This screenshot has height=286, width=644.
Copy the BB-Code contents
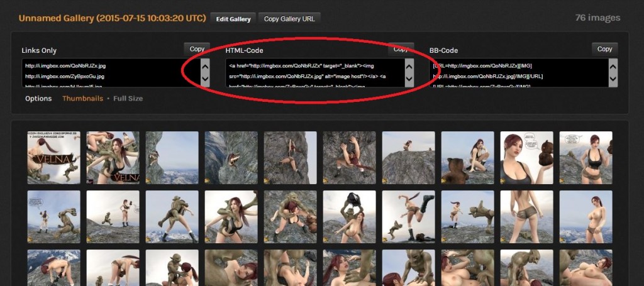point(604,49)
